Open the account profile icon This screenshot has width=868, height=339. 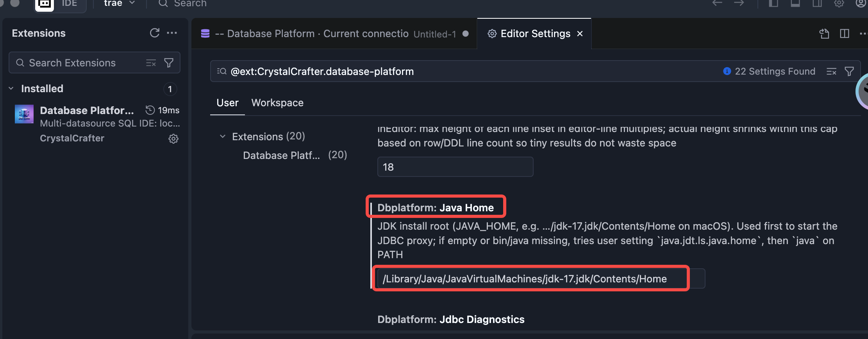tap(861, 3)
